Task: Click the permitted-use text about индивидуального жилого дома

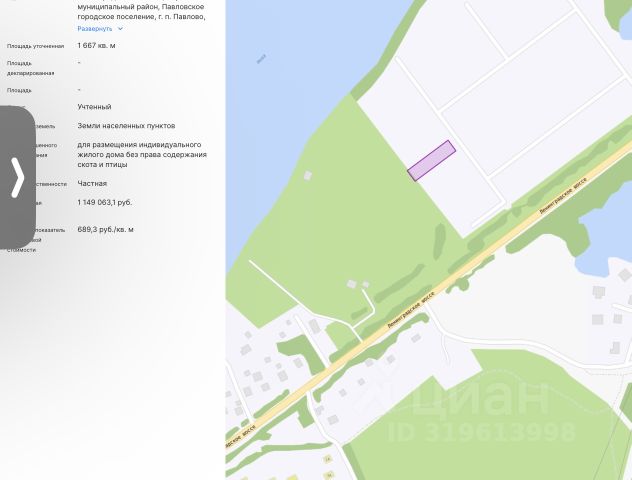Action: tap(142, 154)
